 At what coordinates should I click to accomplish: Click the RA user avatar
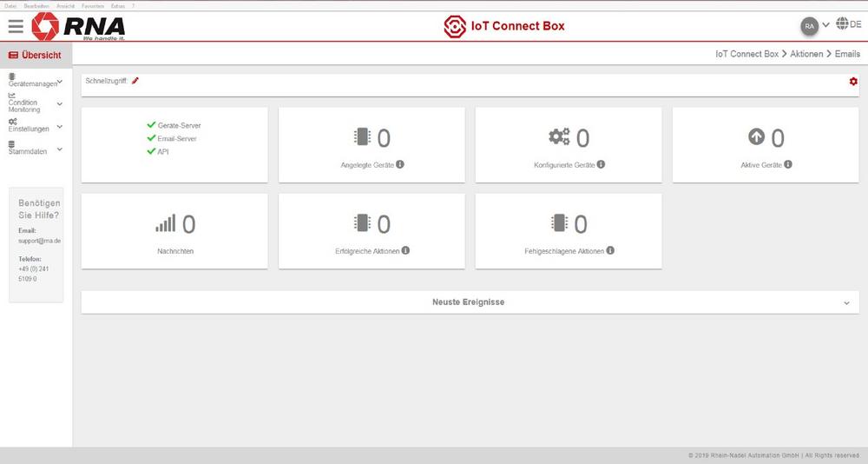point(809,26)
